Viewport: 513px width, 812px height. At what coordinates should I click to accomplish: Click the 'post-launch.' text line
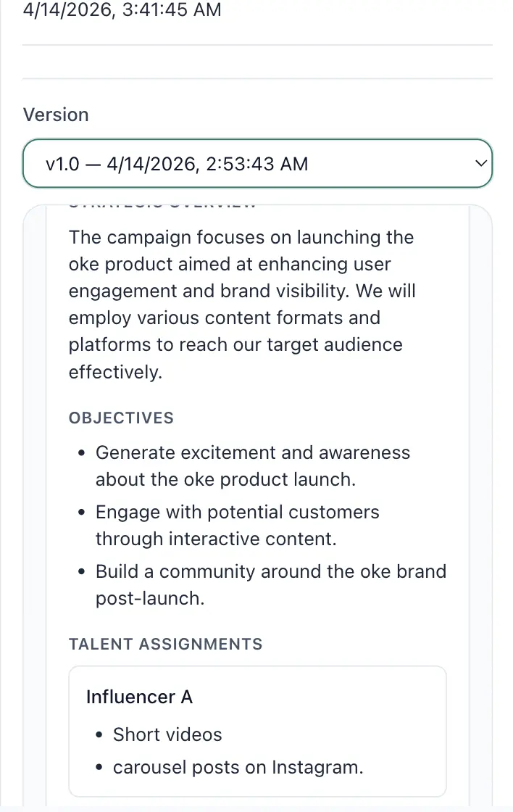(147, 598)
